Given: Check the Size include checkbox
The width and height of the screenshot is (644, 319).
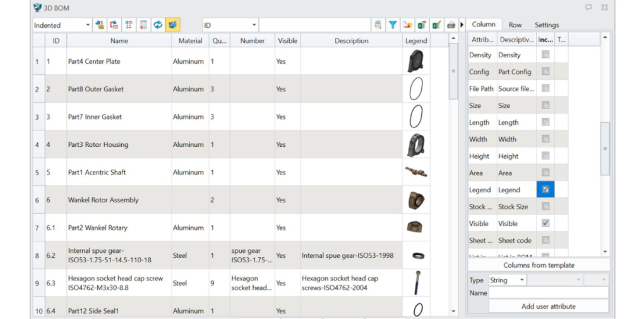Looking at the screenshot, I should click(x=546, y=105).
